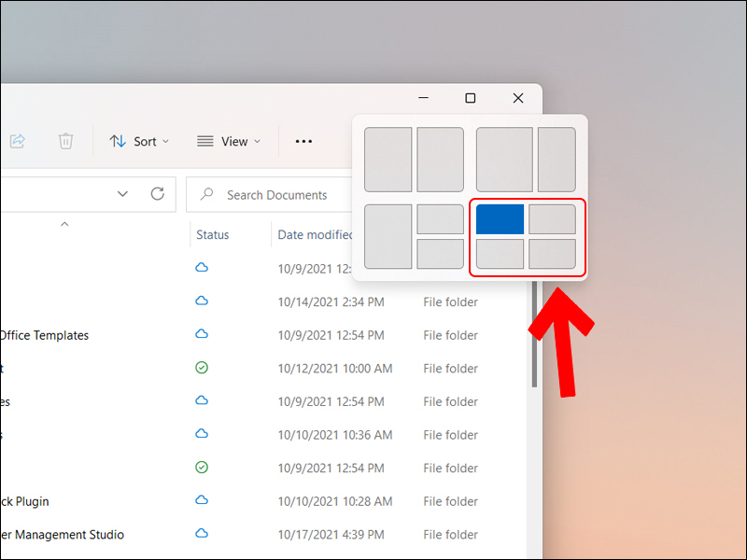Select the Office Templates folder row
This screenshot has width=747, height=560.
(45, 335)
